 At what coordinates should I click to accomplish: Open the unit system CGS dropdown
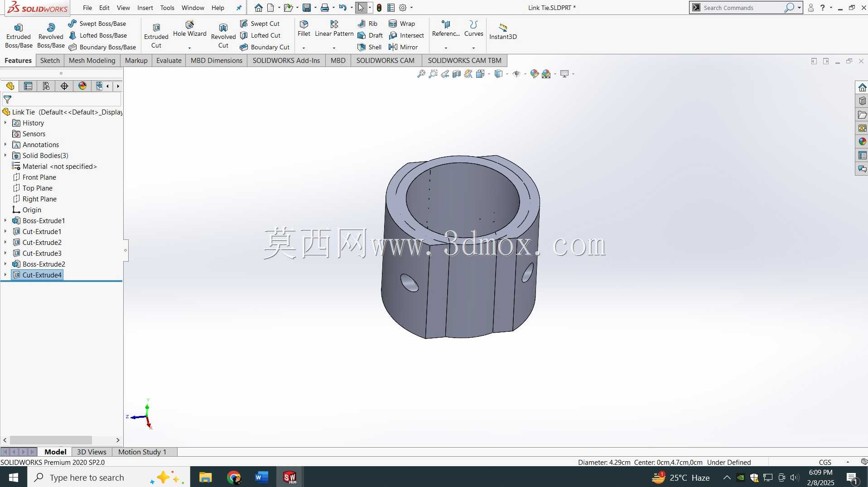847,462
